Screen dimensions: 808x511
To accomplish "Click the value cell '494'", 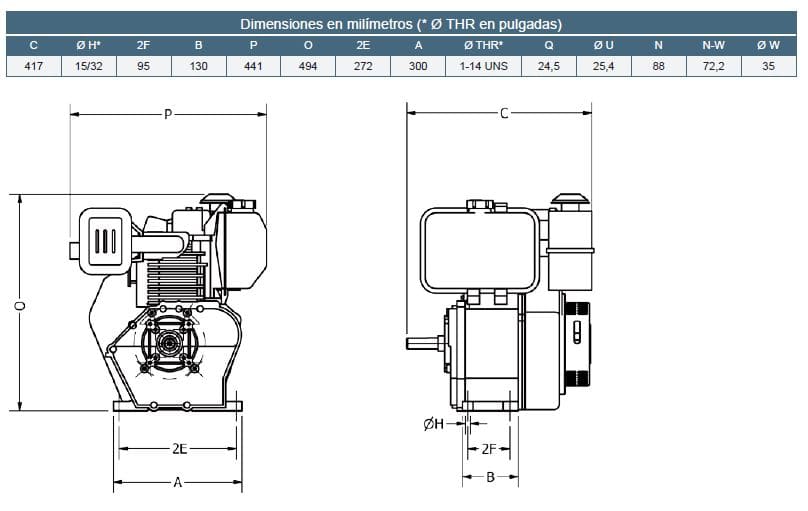I will (308, 66).
